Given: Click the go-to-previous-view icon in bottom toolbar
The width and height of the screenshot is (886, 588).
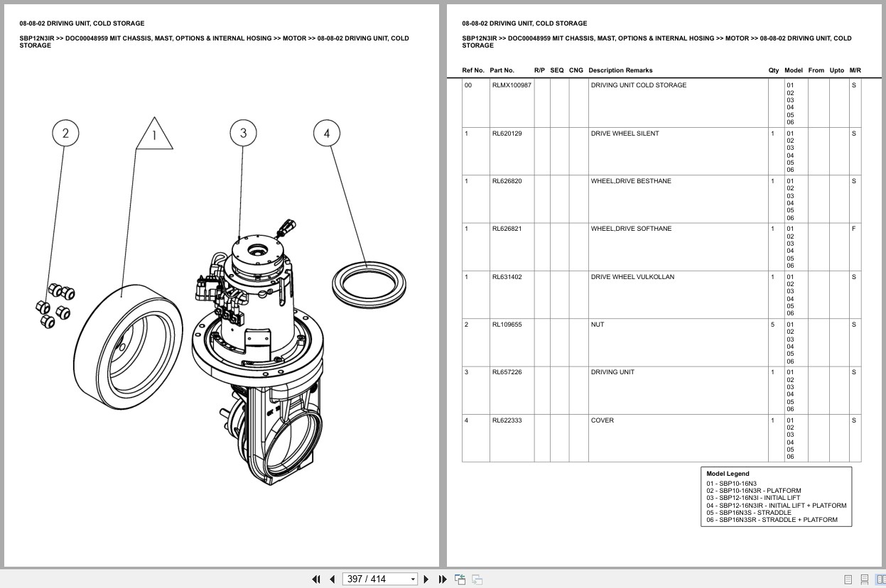Looking at the screenshot, I should click(x=460, y=579).
